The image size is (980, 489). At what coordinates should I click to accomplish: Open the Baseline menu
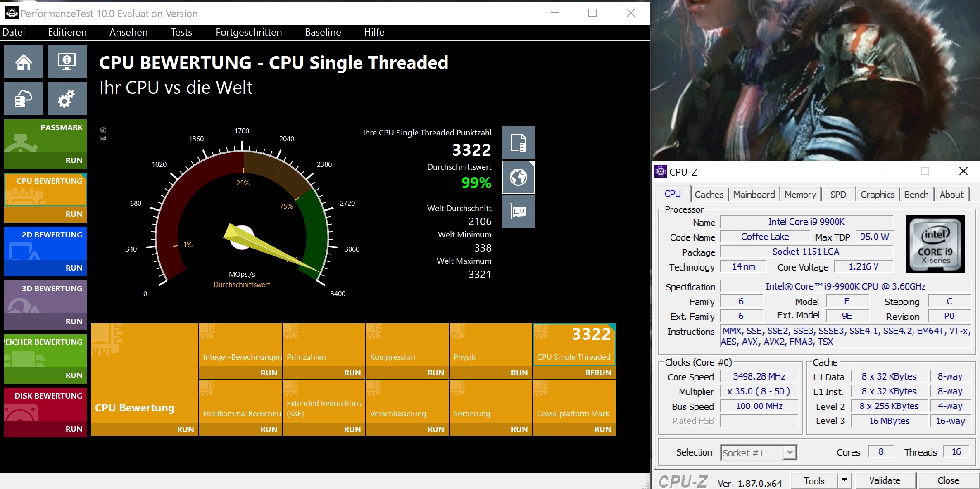323,32
